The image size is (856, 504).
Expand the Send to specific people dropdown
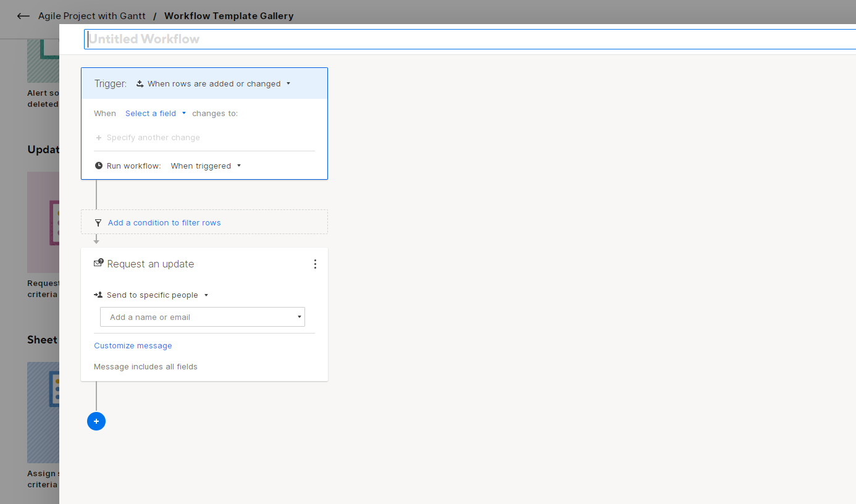[157, 295]
